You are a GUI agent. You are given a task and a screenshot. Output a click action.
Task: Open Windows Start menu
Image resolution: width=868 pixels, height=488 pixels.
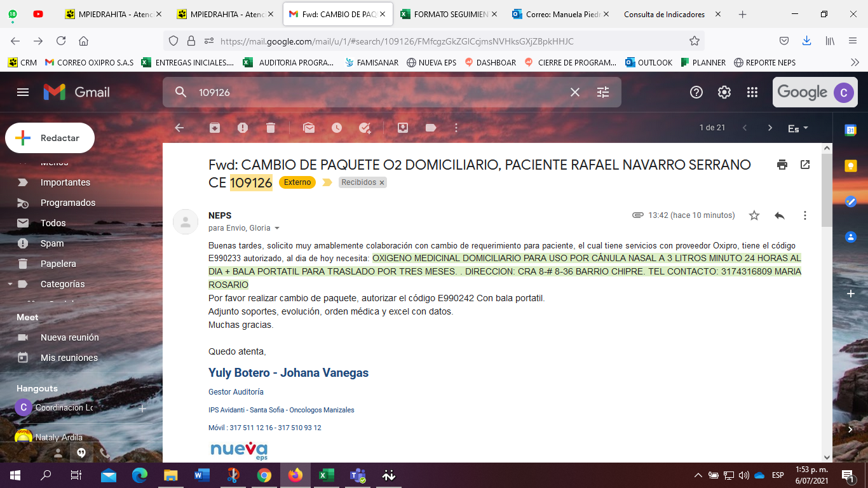pos(14,475)
